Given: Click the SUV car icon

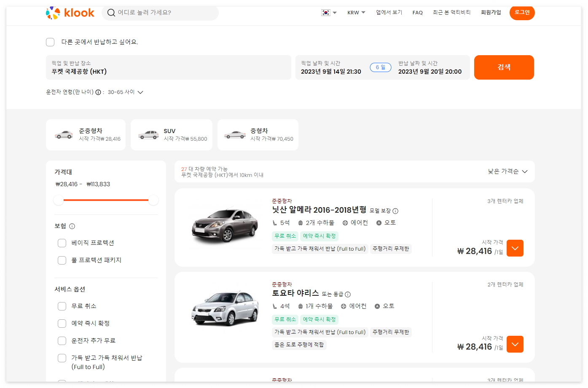Looking at the screenshot, I should (149, 135).
